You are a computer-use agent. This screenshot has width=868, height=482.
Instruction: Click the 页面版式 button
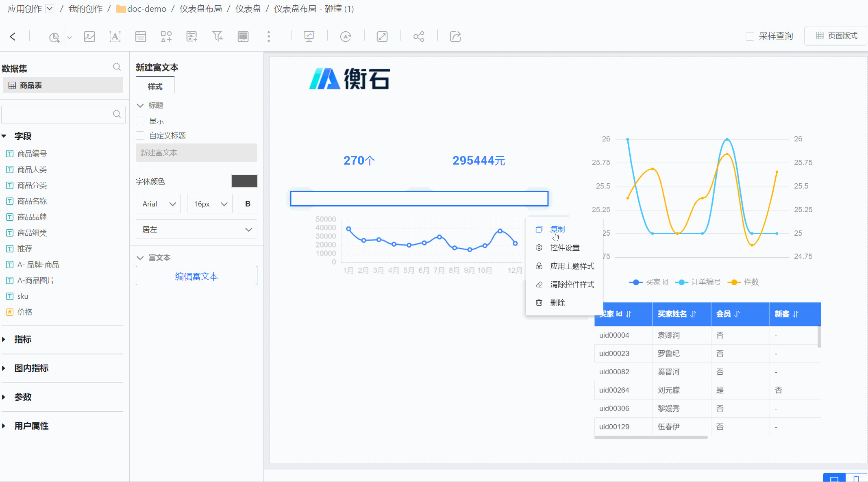836,36
